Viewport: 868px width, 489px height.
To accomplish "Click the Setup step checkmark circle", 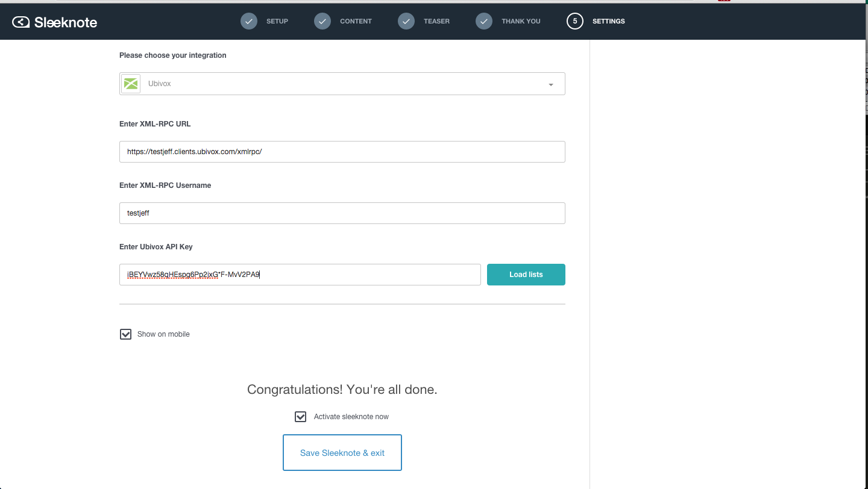I will [249, 21].
